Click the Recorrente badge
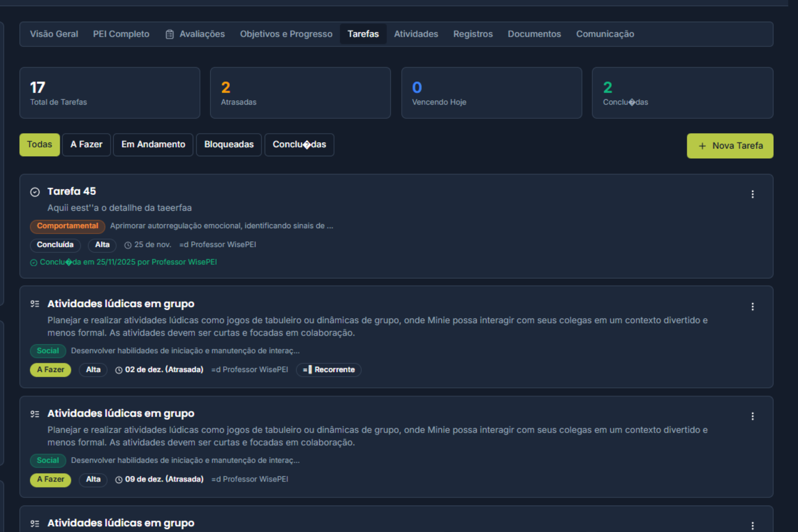Image resolution: width=798 pixels, height=532 pixels. (x=329, y=370)
